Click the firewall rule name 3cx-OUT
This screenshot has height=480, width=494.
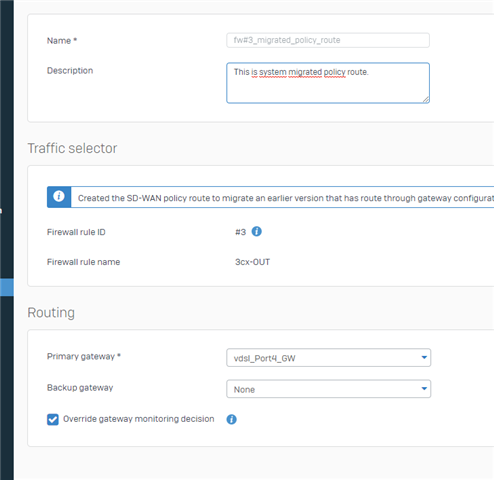(252, 262)
